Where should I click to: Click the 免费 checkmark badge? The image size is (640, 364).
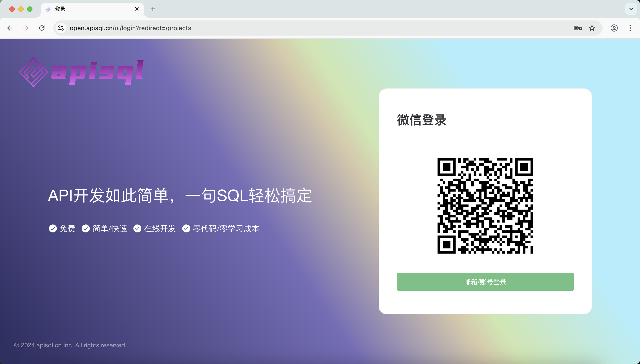(53, 228)
